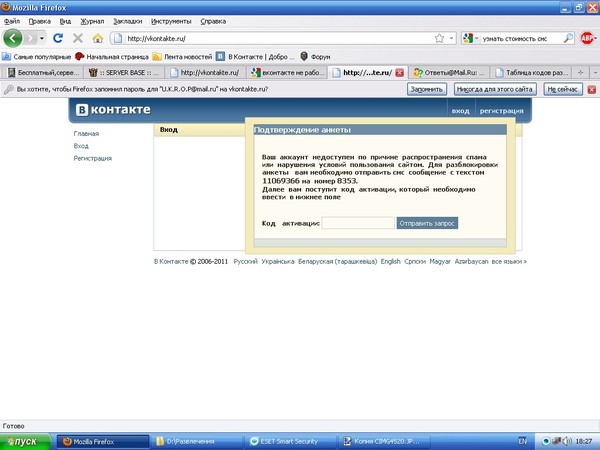This screenshot has height=450, width=600.
Task: Open the list-all-tabs dropdown arrow
Action: pyautogui.click(x=595, y=72)
